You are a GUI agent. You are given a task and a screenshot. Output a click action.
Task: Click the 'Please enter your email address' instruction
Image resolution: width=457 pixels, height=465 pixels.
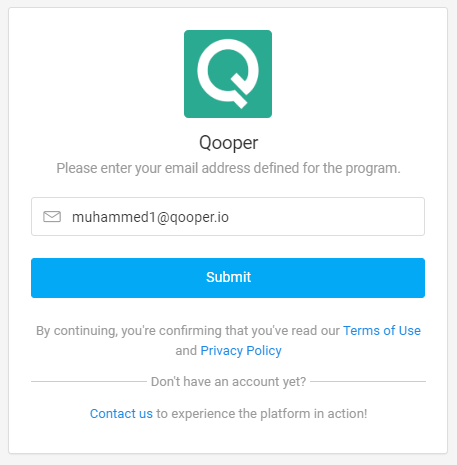[228, 168]
